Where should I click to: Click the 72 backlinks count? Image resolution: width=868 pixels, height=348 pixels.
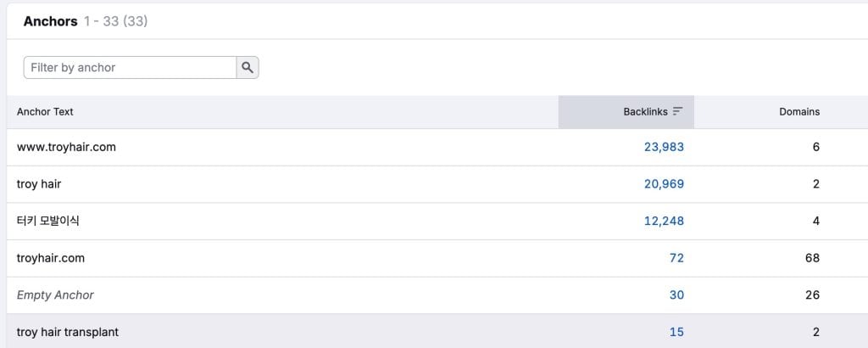[676, 258]
